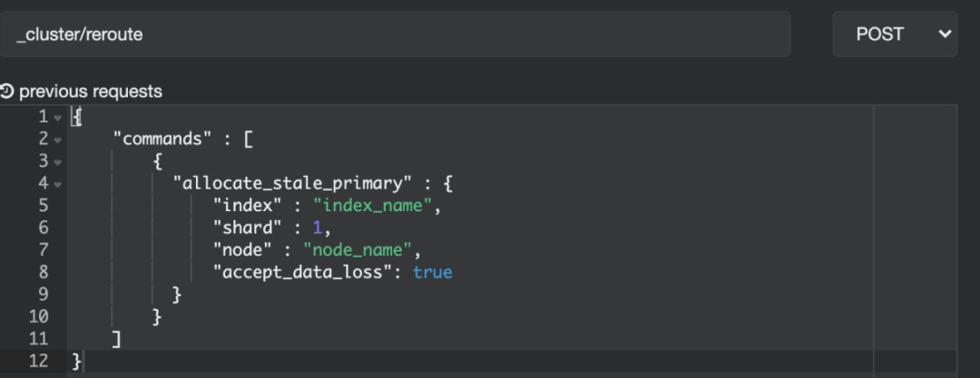The width and height of the screenshot is (980, 378).
Task: Fold the object starting at line 3
Action: (58, 162)
